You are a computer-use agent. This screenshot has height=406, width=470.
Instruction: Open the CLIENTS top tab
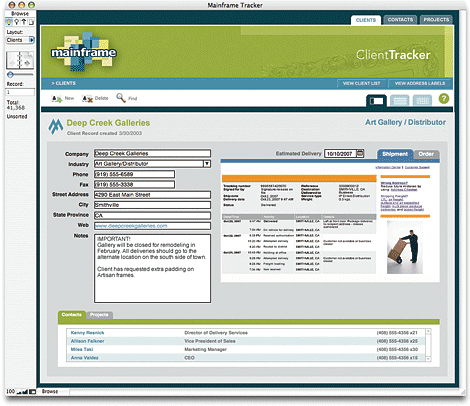(366, 20)
